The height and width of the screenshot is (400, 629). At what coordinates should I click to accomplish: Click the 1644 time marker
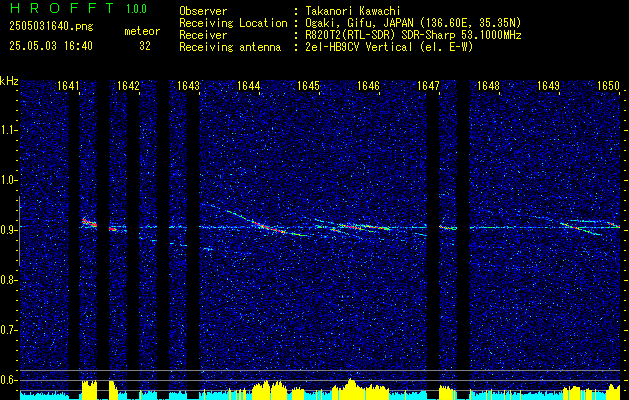click(x=248, y=85)
